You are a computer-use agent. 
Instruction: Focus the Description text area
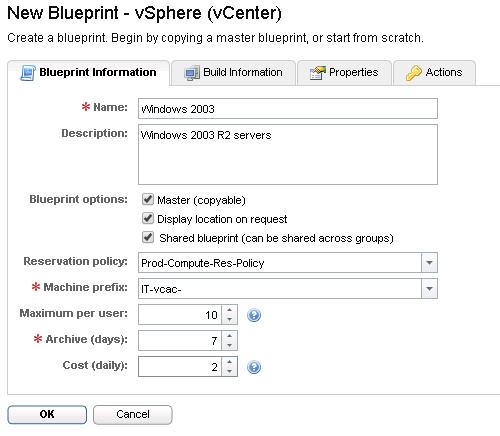288,154
